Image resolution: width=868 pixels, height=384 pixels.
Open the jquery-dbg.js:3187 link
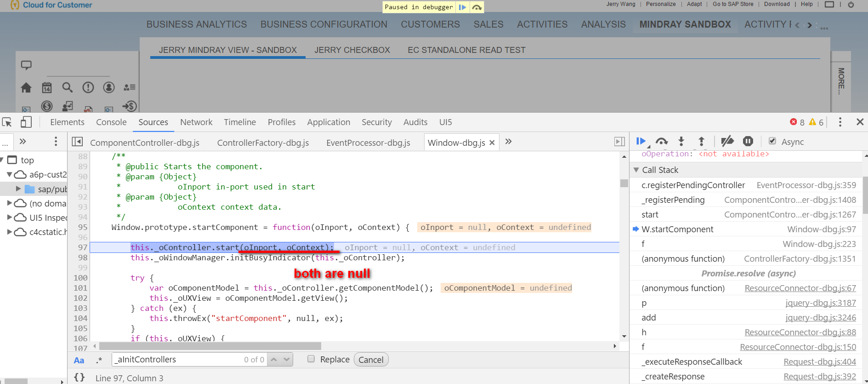point(821,303)
